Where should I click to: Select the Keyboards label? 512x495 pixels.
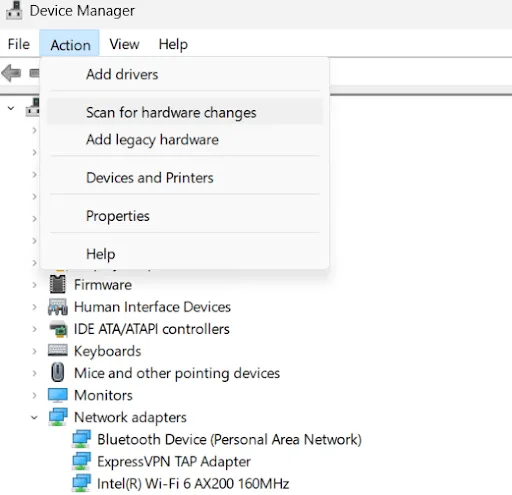point(107,351)
